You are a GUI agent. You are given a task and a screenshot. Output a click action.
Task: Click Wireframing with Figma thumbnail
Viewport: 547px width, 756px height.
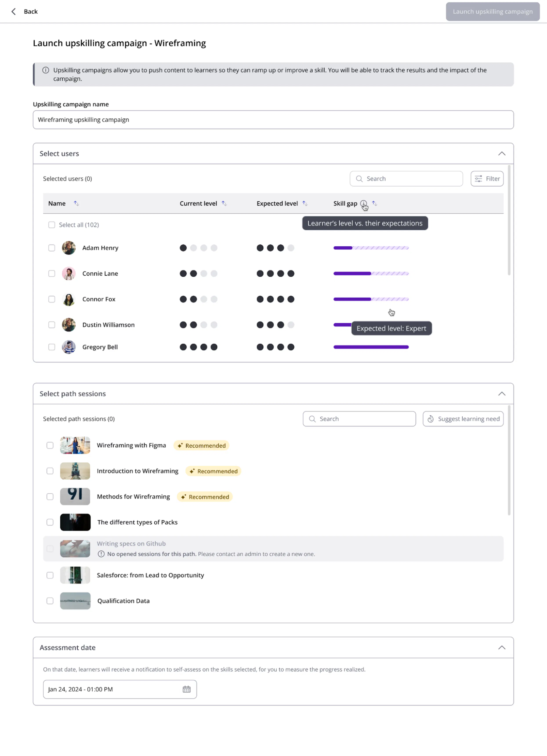75,445
